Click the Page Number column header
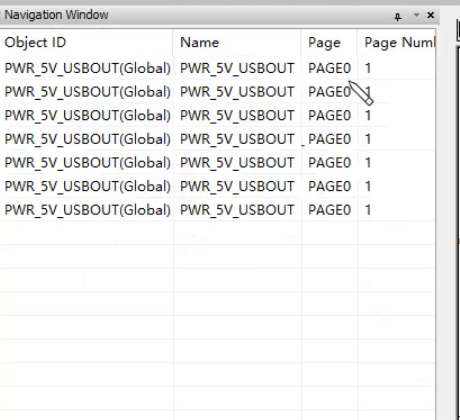Viewport: 460px width, 420px height. point(397,42)
